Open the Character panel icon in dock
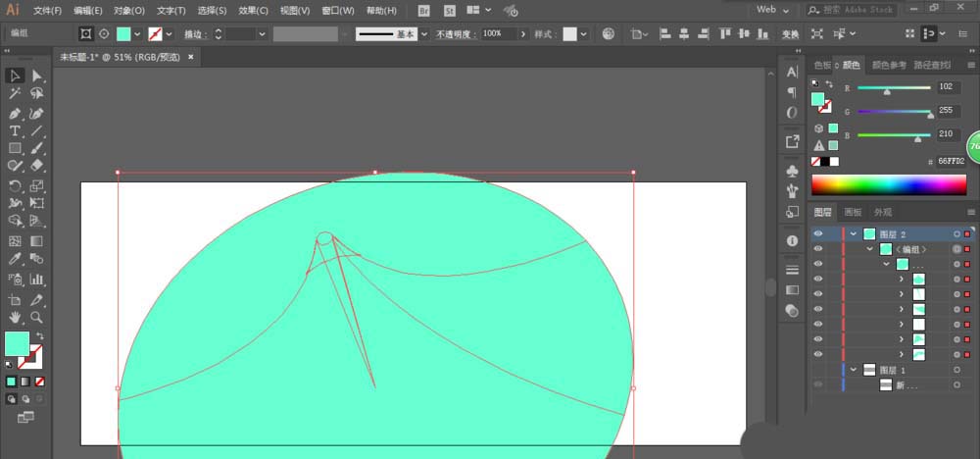980x459 pixels. 792,73
